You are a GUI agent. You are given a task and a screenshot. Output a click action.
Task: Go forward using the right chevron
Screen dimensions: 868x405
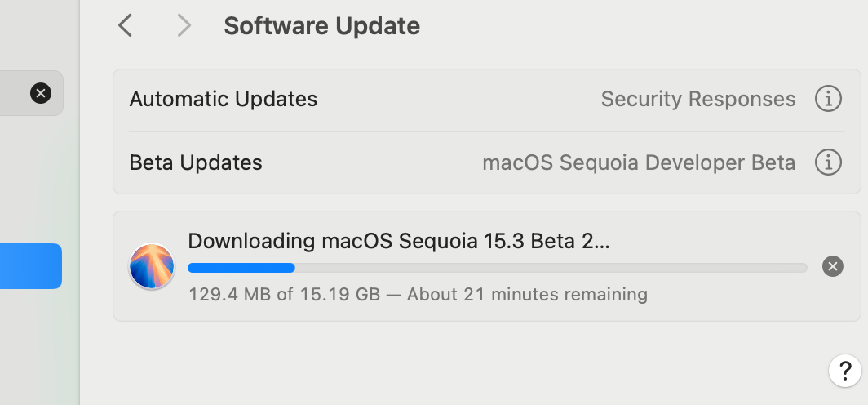point(184,26)
